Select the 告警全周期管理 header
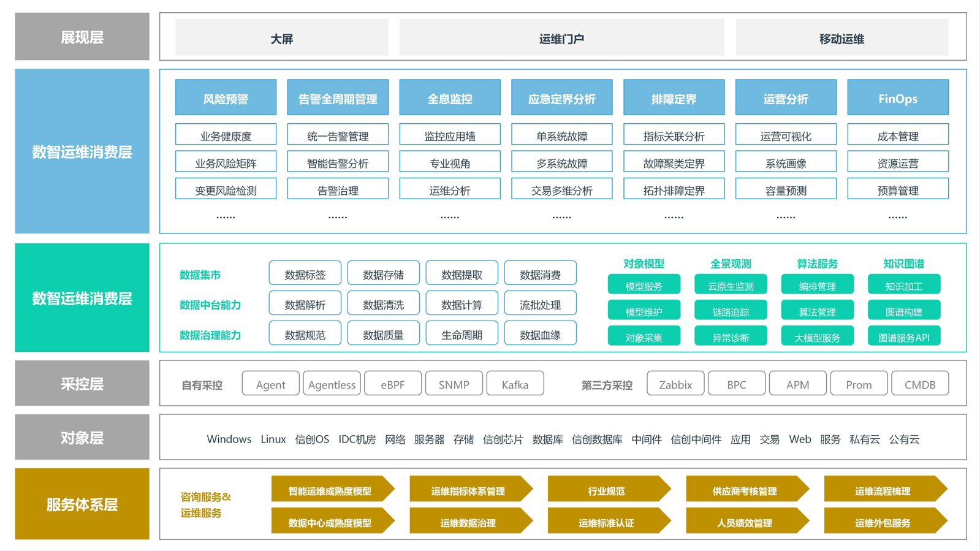The width and height of the screenshot is (980, 551). click(x=338, y=98)
